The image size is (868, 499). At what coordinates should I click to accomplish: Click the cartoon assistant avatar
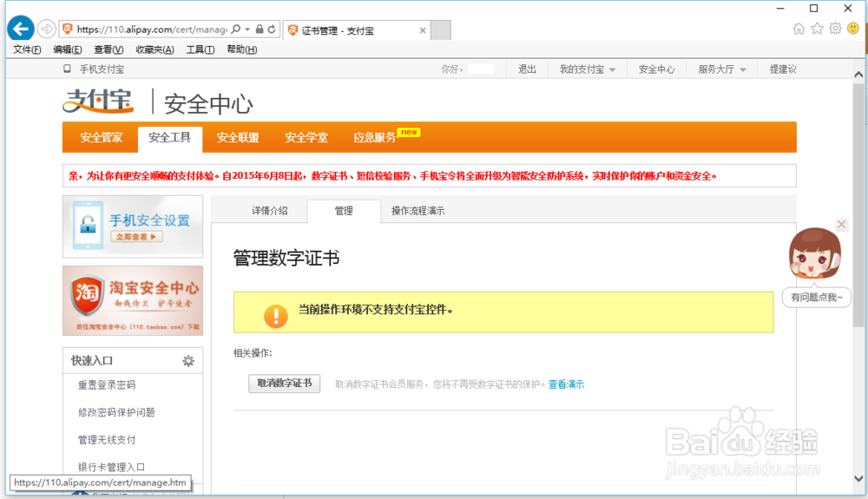[814, 254]
